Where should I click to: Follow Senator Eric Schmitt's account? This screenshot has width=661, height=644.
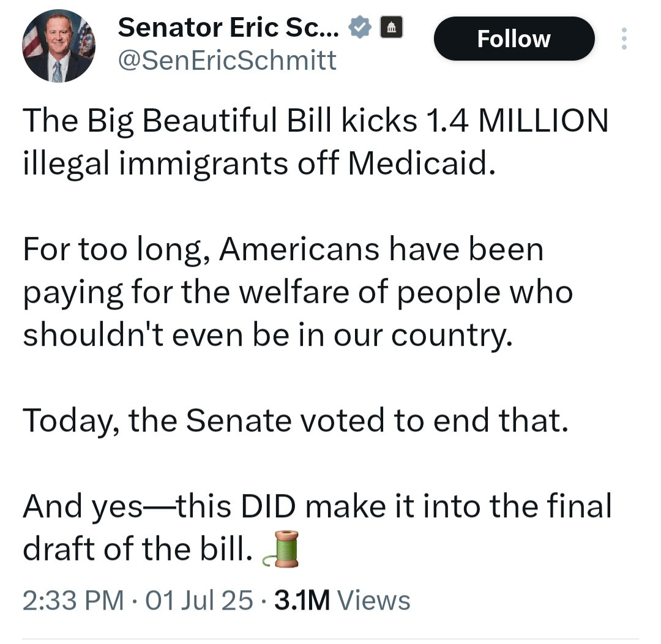click(x=513, y=39)
